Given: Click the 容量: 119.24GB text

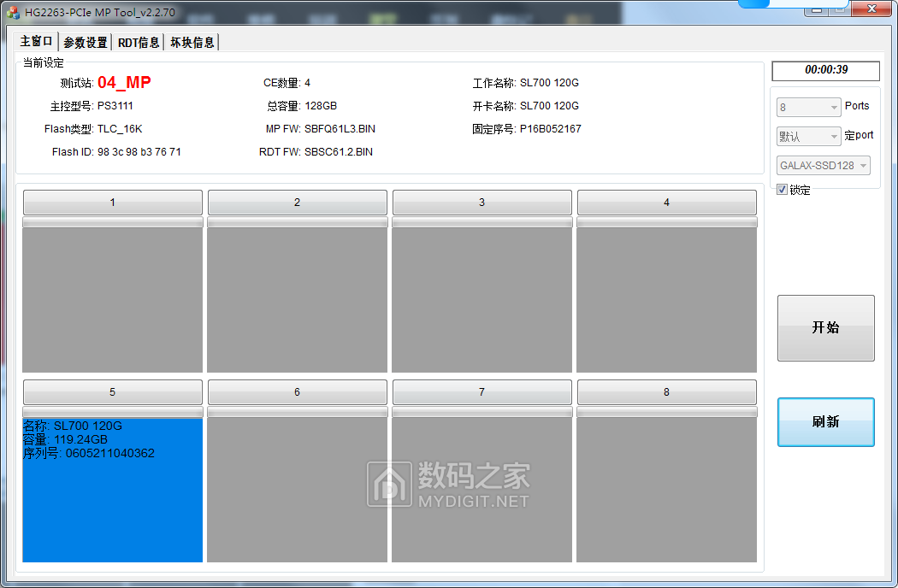Looking at the screenshot, I should pos(65,439).
